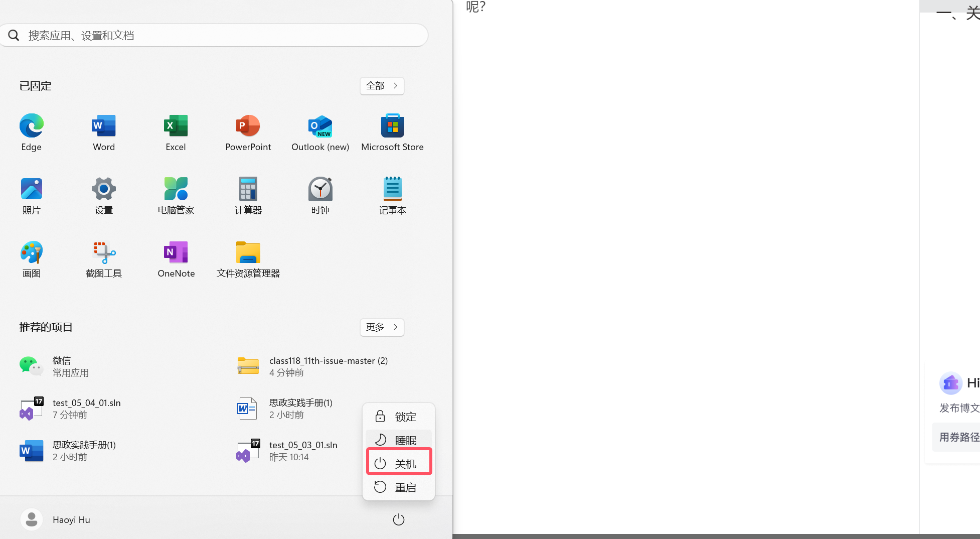Open the Edge browser app
The image size is (980, 539).
[32, 132]
